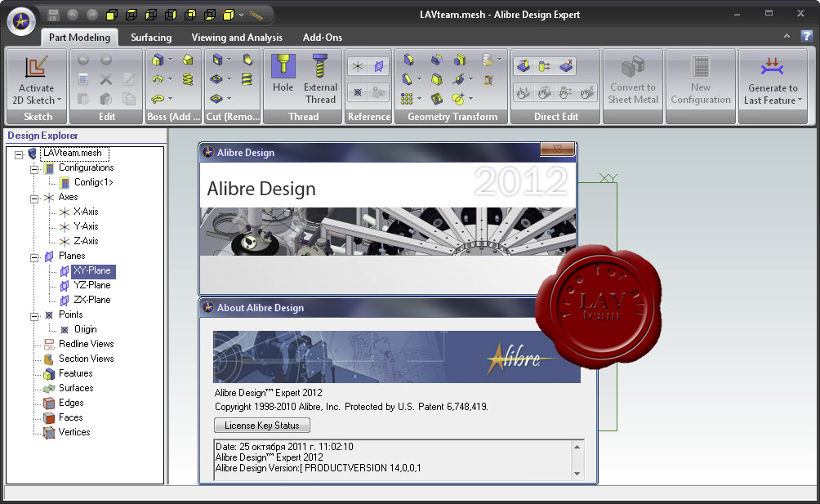Click the Push Pull Face direct edit icon

pos(523,66)
